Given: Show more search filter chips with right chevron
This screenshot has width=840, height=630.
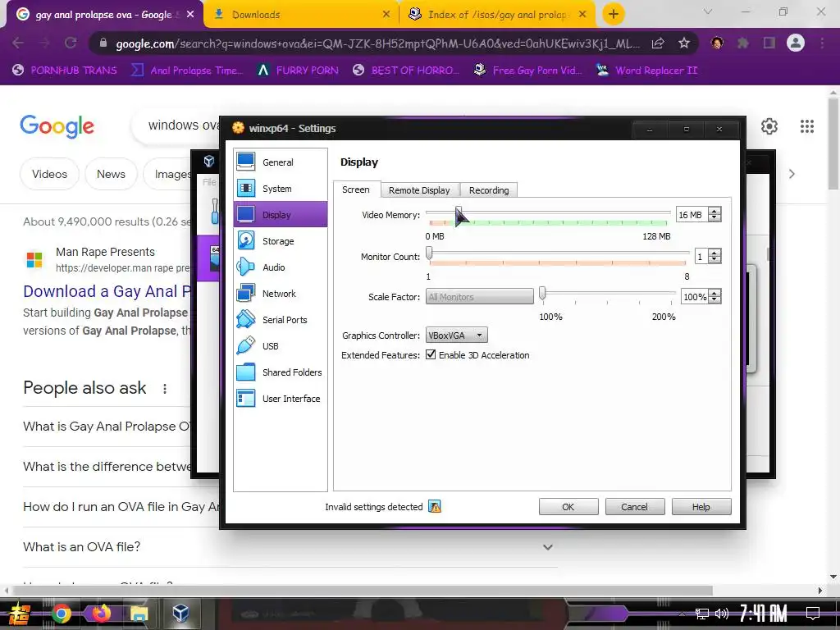Looking at the screenshot, I should pyautogui.click(x=792, y=174).
